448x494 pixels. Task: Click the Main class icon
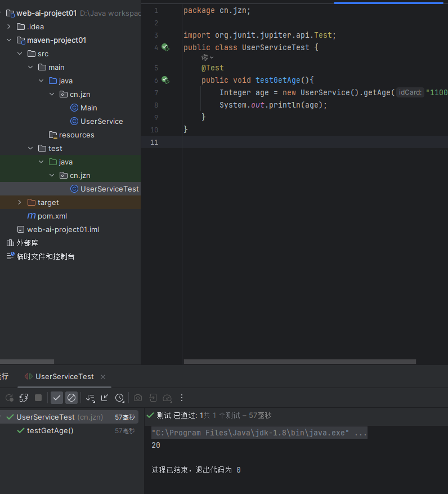pyautogui.click(x=74, y=108)
